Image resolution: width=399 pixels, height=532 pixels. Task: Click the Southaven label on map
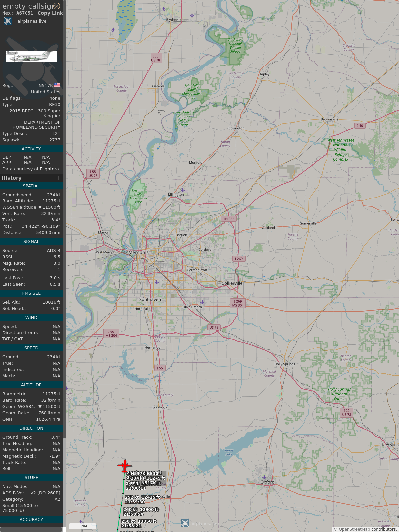pos(150,300)
